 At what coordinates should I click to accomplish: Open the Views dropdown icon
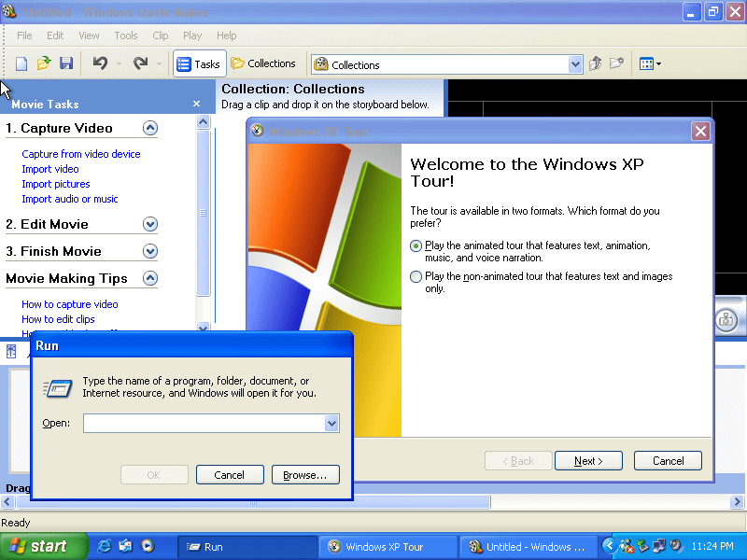click(x=650, y=63)
